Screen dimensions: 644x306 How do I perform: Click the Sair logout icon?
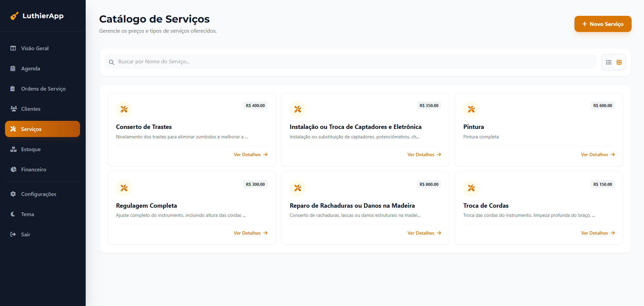click(x=13, y=235)
